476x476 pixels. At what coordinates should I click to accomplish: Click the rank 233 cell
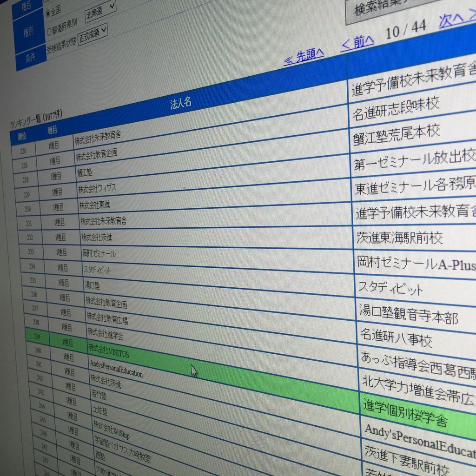tap(31, 251)
